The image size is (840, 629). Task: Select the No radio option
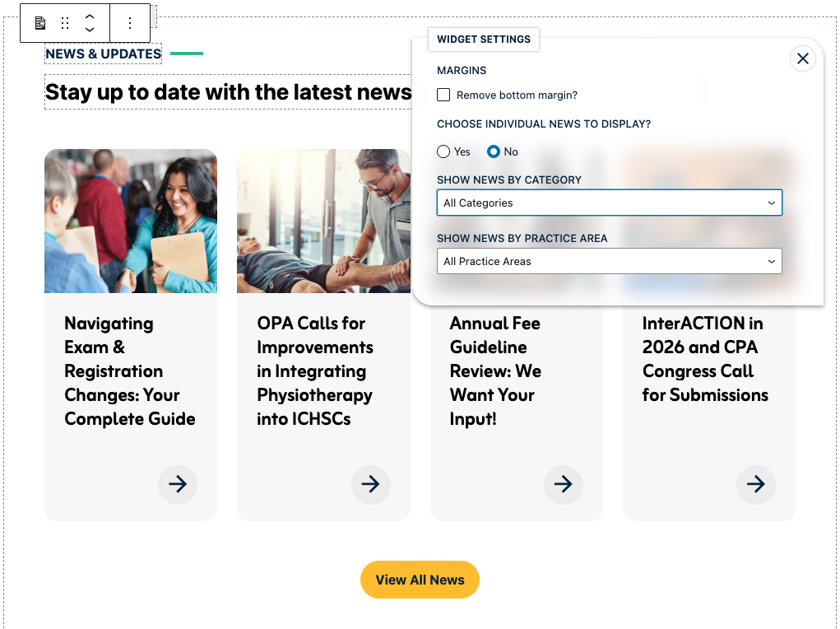tap(494, 151)
